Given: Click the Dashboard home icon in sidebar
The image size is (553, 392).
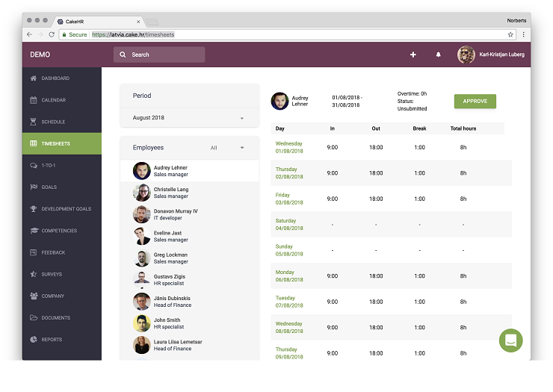Looking at the screenshot, I should point(34,78).
